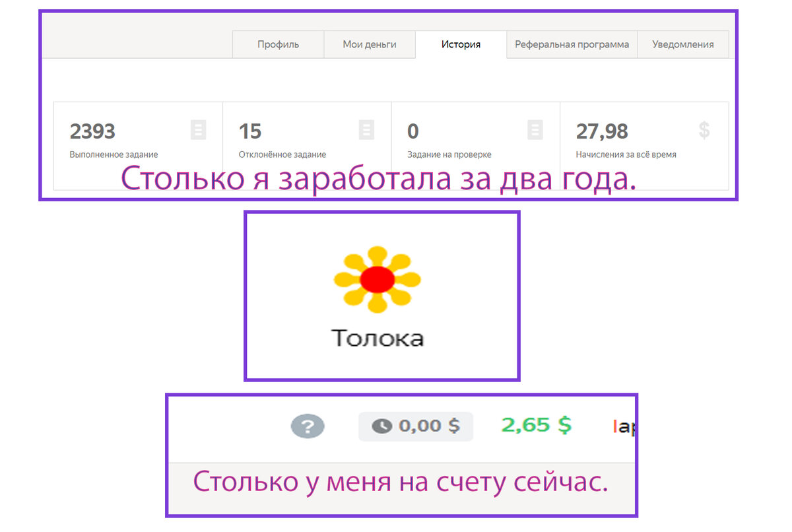The width and height of the screenshot is (792, 532).
Task: Click the document icon beside 2393
Action: [x=198, y=129]
